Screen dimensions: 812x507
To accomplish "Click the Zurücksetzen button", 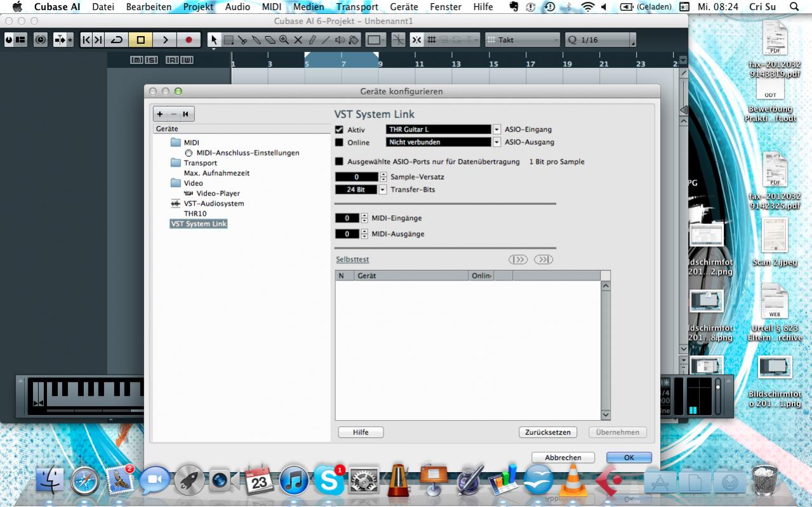I will (549, 432).
